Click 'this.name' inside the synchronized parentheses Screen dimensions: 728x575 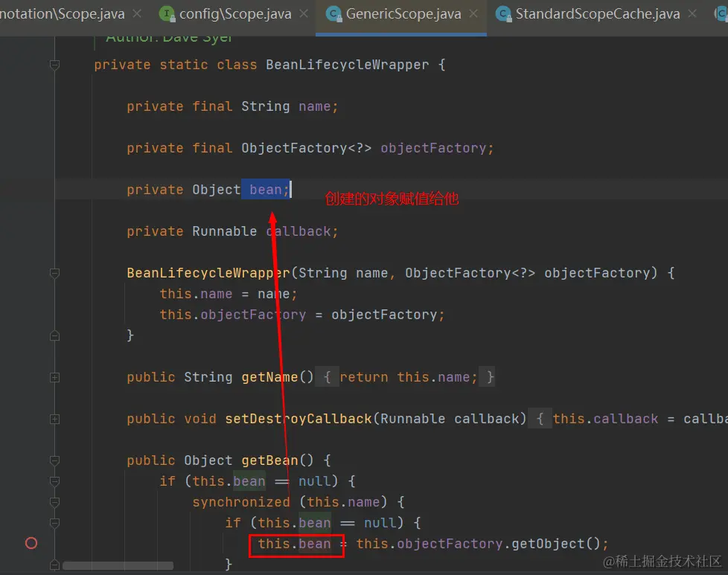click(x=343, y=502)
